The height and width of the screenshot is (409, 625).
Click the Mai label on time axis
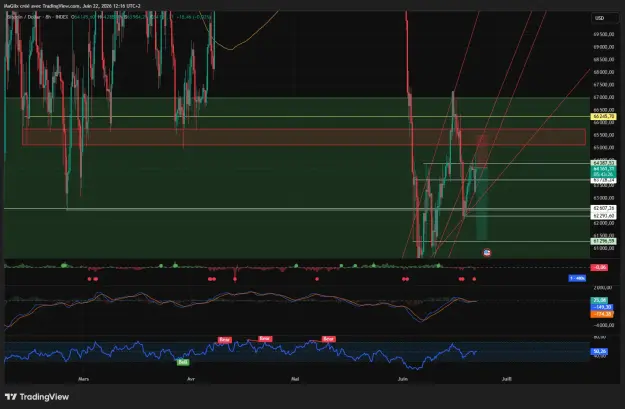click(295, 379)
